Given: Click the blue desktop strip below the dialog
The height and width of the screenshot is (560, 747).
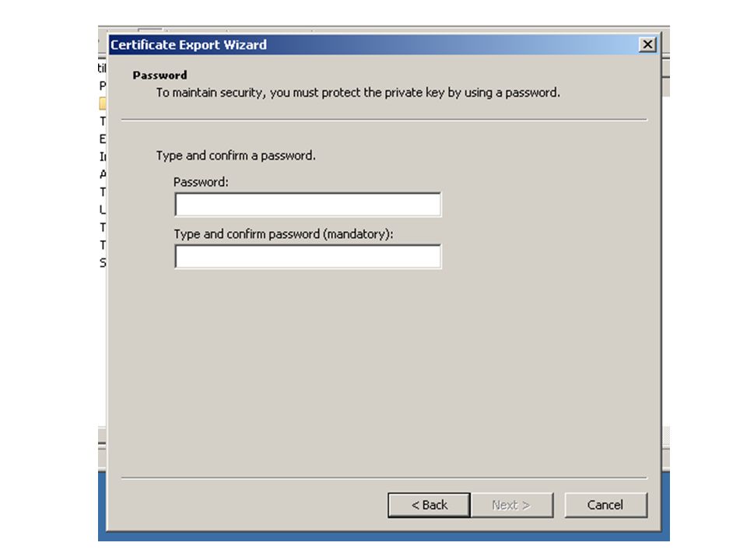Looking at the screenshot, I should (384, 537).
